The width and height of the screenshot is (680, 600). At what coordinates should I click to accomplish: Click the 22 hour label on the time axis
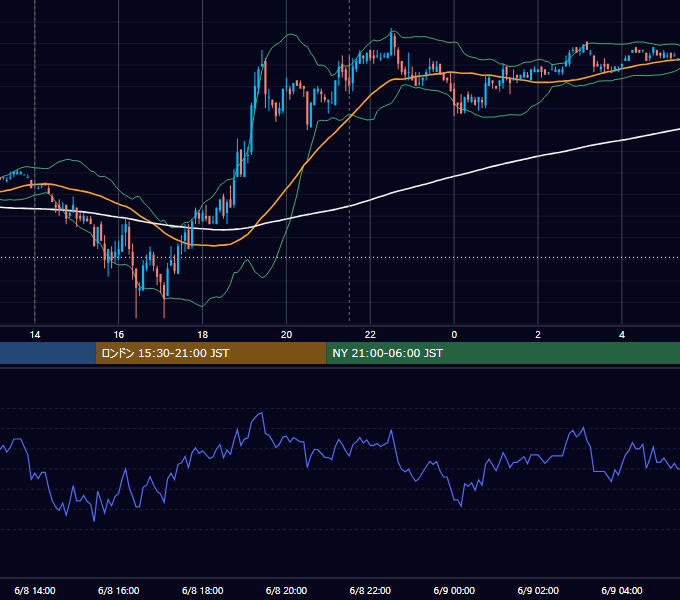tap(370, 335)
